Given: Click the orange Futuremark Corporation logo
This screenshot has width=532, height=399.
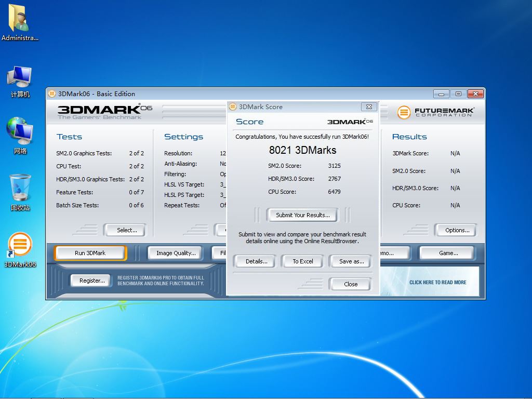Looking at the screenshot, I should [x=435, y=112].
